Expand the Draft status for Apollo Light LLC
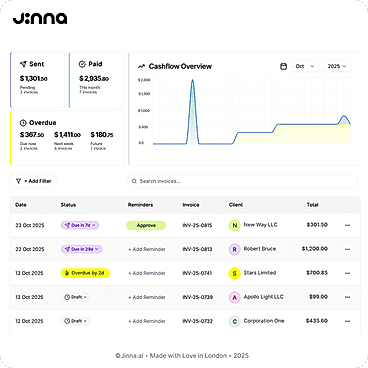 tap(76, 297)
